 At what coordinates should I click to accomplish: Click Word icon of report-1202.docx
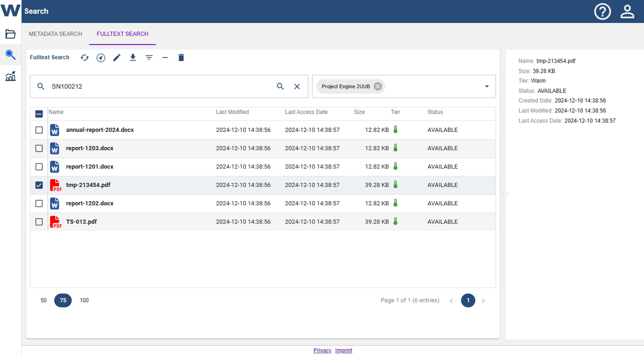click(x=55, y=203)
